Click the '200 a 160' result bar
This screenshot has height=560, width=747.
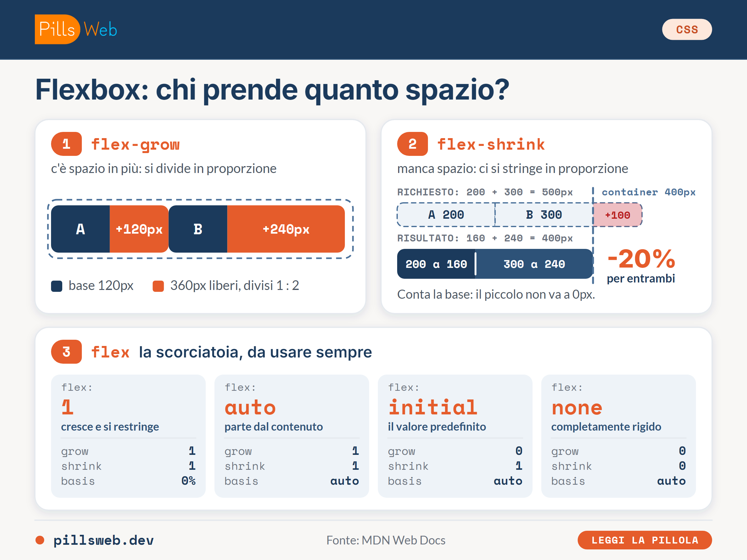point(436,264)
